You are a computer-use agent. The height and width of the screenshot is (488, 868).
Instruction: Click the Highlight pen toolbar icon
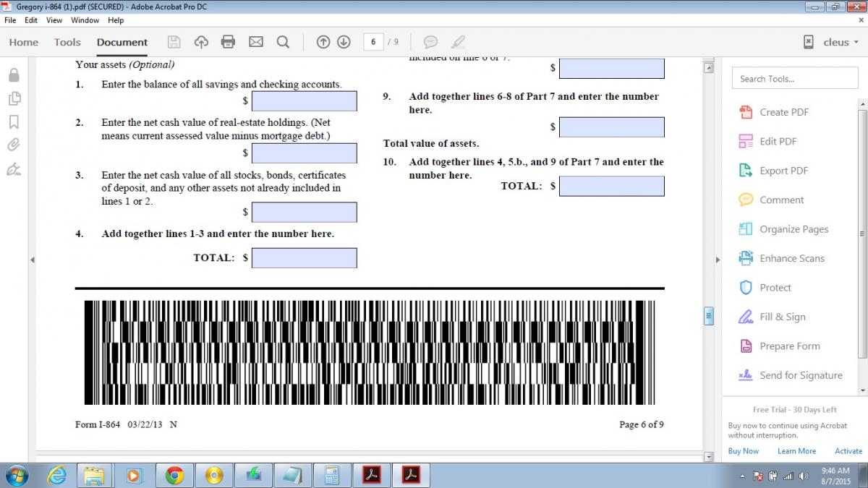click(x=458, y=42)
